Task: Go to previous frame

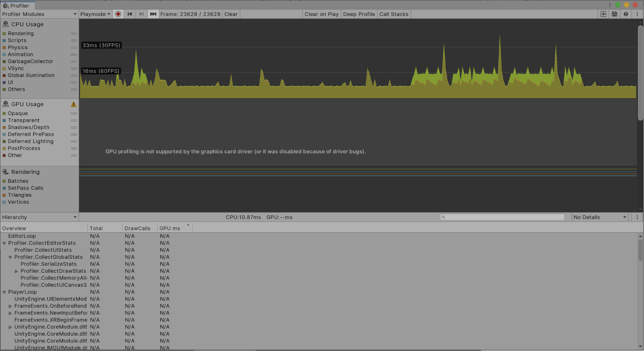Action: pos(130,14)
